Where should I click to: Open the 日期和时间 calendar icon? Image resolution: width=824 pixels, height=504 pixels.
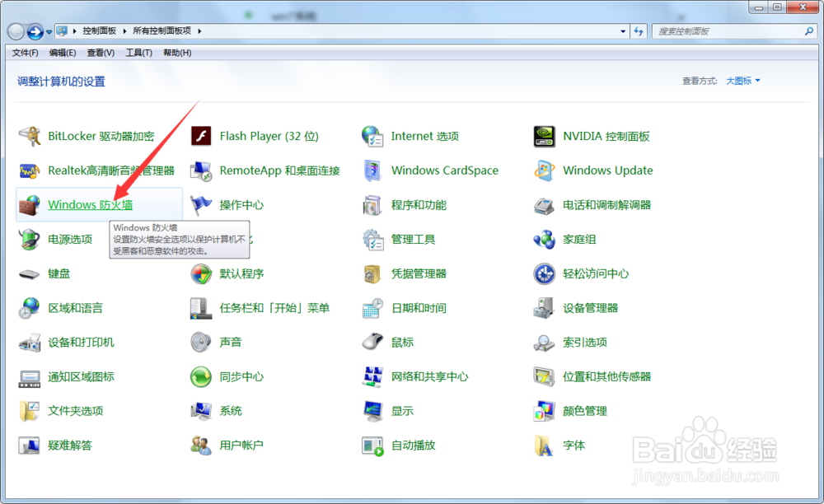pos(372,308)
